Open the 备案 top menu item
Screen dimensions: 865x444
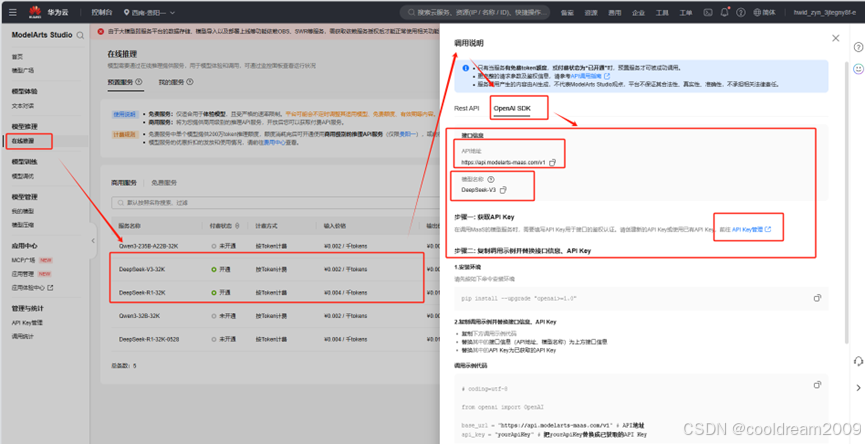tap(567, 13)
